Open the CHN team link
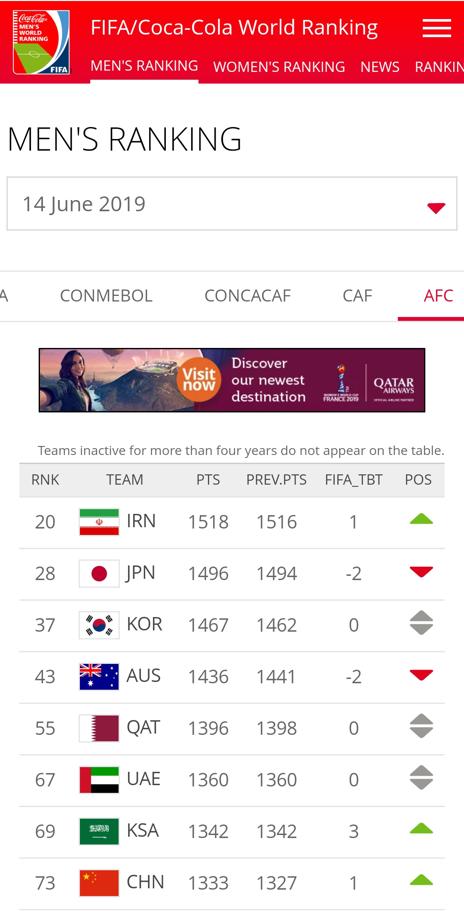The height and width of the screenshot is (911, 464). 145,882
